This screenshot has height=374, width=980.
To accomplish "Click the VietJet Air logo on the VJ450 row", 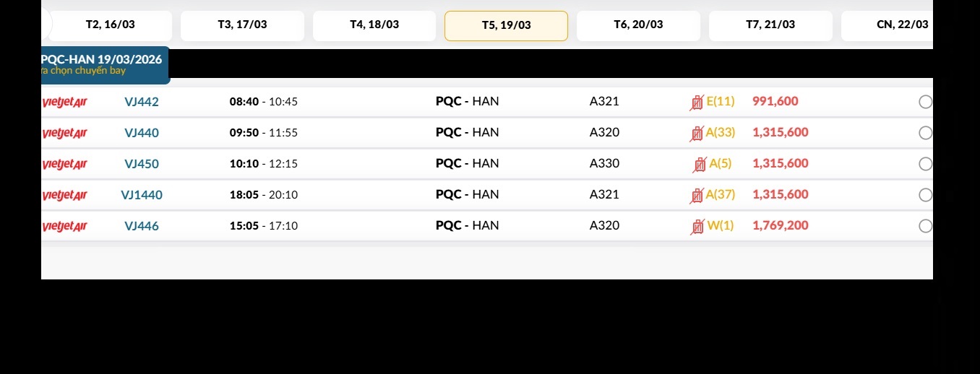I will click(64, 164).
